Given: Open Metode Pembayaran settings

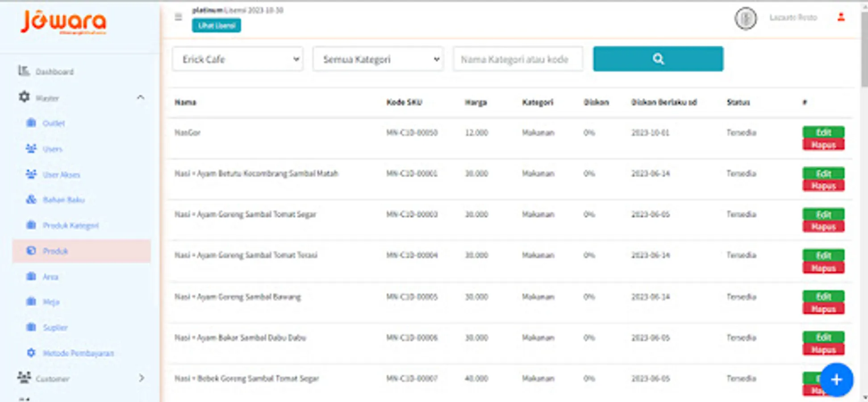Looking at the screenshot, I should (x=78, y=353).
